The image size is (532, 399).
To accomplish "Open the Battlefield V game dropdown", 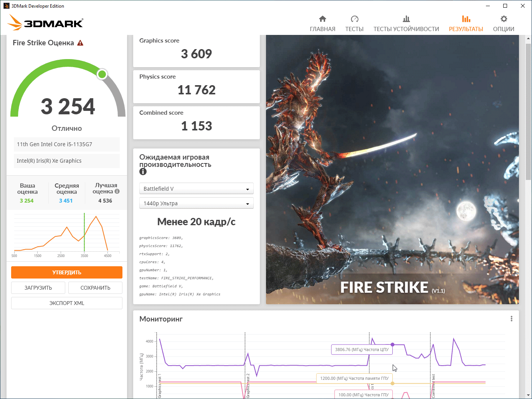I will coord(197,189).
